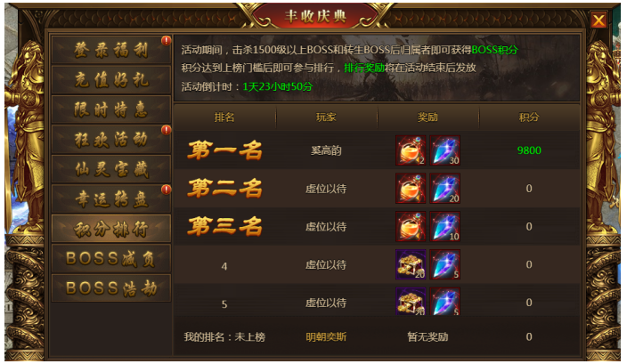Screen dimensions: 627x364
Task: Open the 登录福利 tab
Action: 111,50
